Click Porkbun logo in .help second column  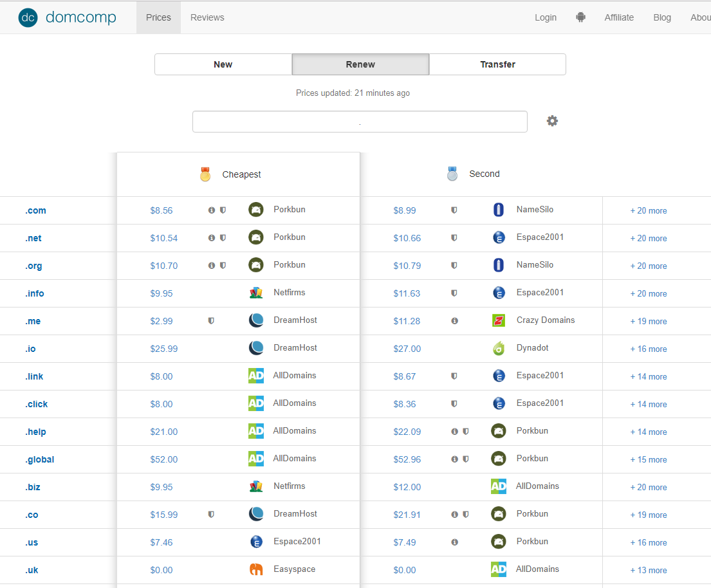tap(499, 430)
